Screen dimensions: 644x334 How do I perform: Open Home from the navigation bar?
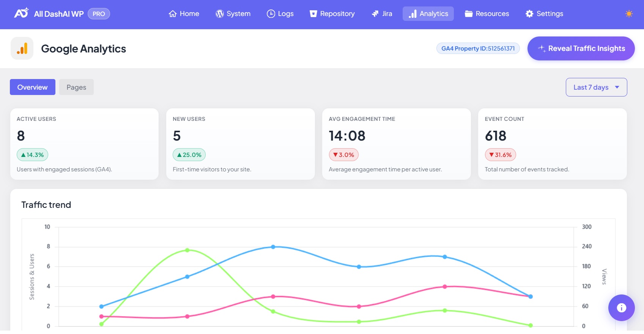[x=184, y=14]
